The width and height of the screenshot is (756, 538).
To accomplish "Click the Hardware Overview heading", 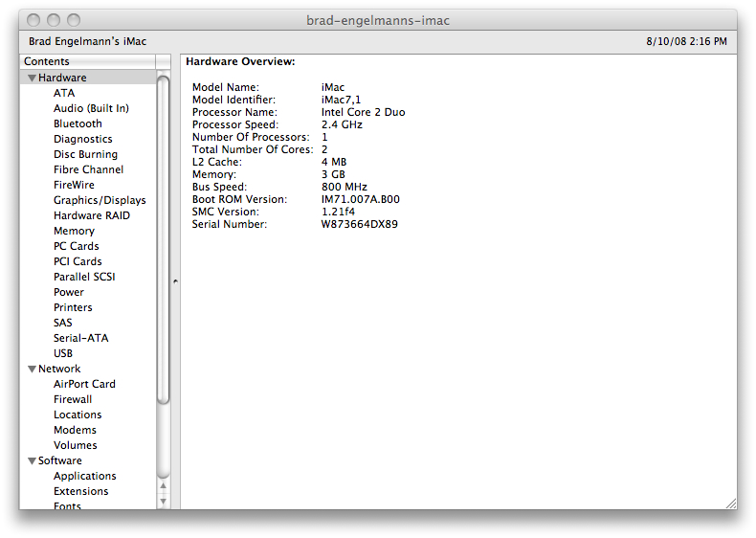I will (240, 62).
